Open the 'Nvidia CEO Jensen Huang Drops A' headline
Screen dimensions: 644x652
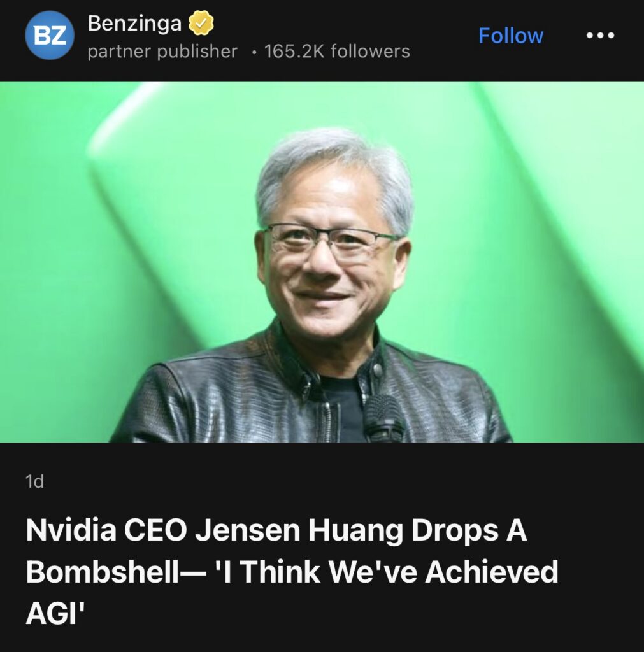(276, 530)
